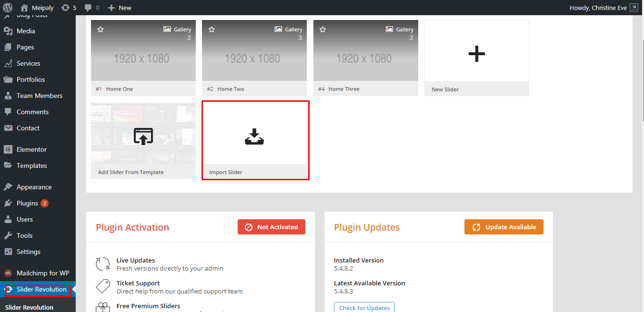644x312 pixels.
Task: Click the Tools wrench icon
Action: point(8,235)
